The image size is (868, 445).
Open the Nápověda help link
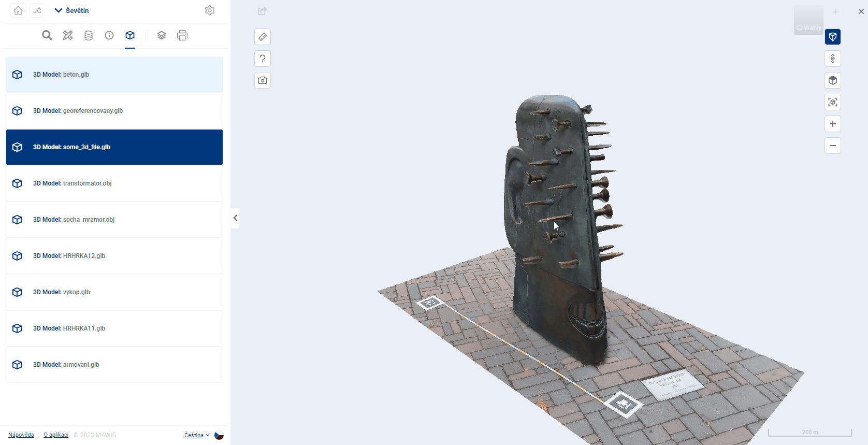click(x=21, y=435)
